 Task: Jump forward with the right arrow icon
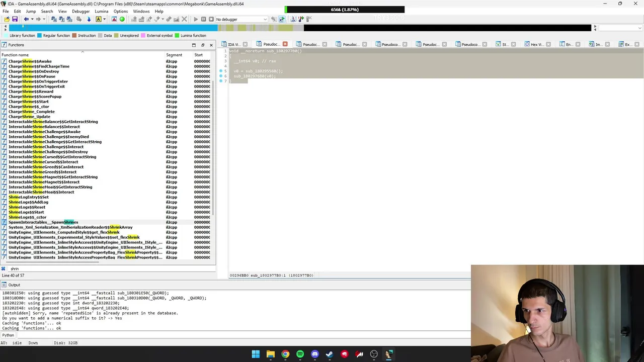pyautogui.click(x=38, y=19)
